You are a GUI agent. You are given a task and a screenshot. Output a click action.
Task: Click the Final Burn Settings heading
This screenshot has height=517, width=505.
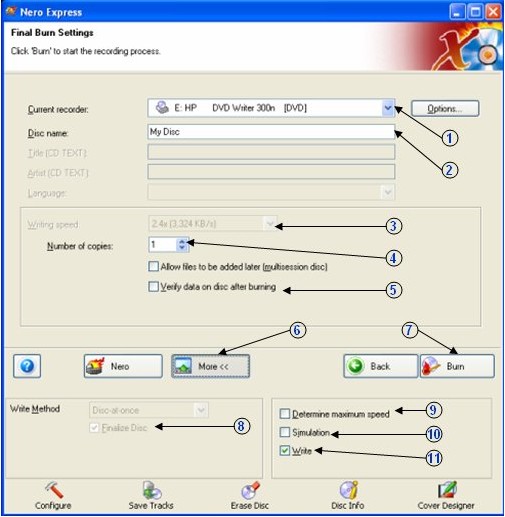[x=52, y=33]
